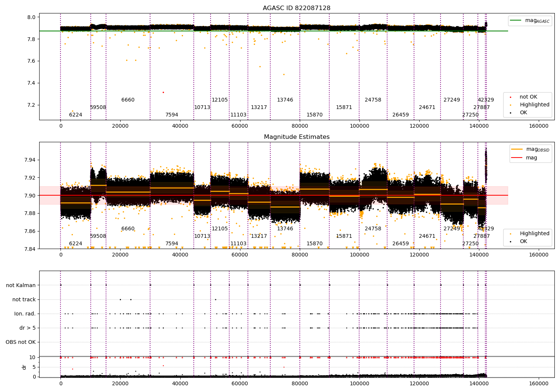Click OBSID label 10713 in the middle plot
Screen dimensions: 560x392
(x=202, y=236)
